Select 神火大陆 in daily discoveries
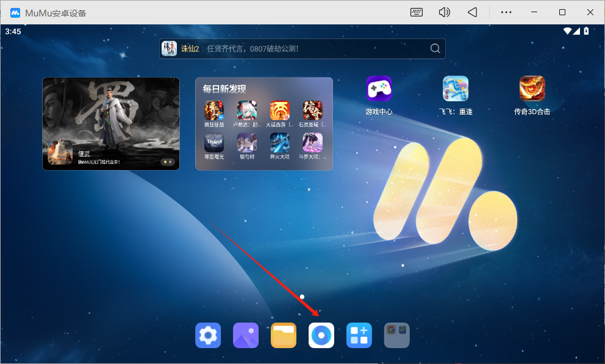The width and height of the screenshot is (605, 364). click(280, 143)
